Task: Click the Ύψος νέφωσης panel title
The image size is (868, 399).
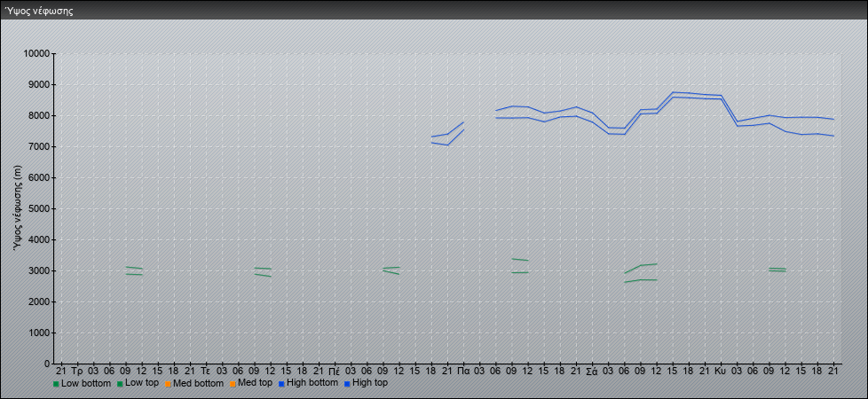Action: (38, 12)
